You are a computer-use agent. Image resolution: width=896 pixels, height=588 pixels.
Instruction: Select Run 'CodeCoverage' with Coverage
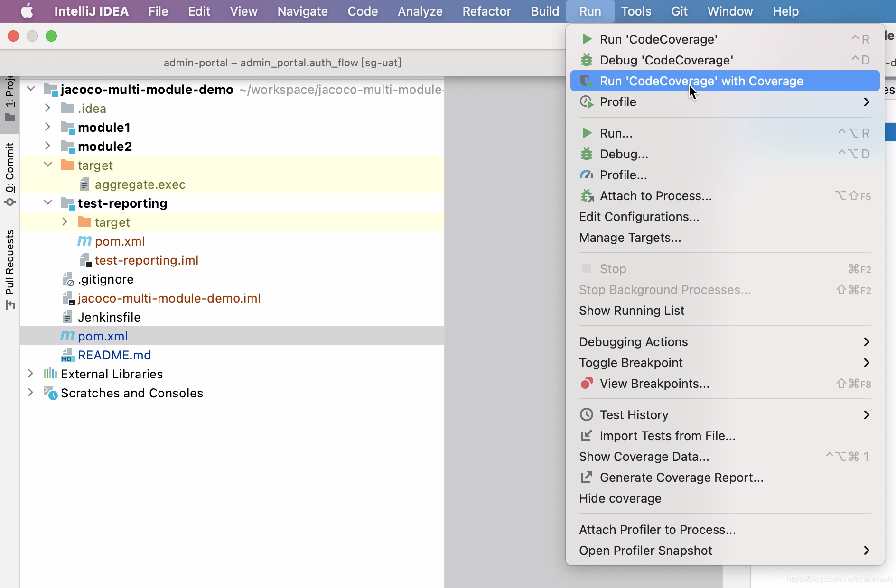[725, 81]
